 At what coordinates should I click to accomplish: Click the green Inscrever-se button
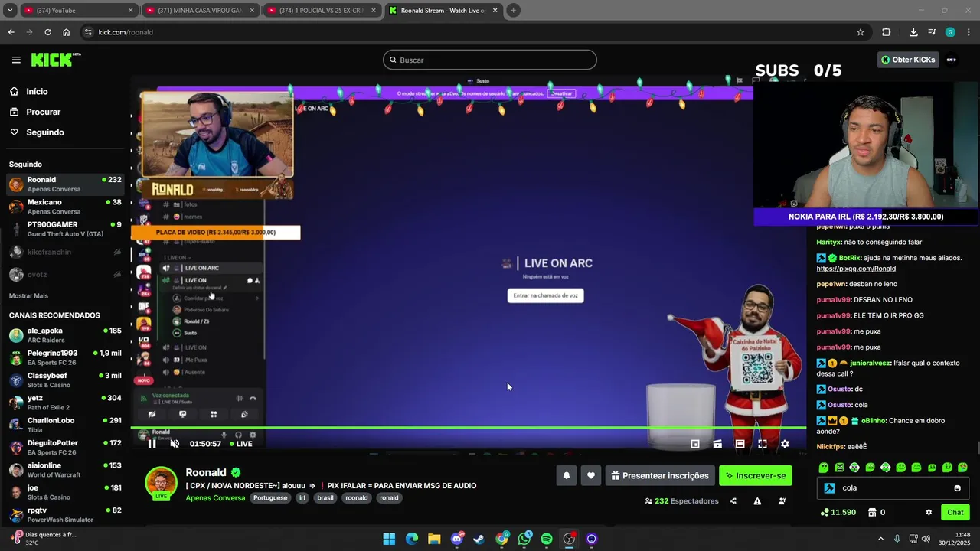(x=756, y=475)
